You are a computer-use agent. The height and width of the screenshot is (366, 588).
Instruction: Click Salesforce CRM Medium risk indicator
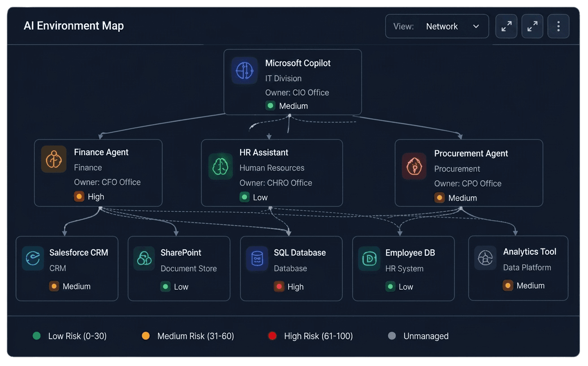[54, 286]
